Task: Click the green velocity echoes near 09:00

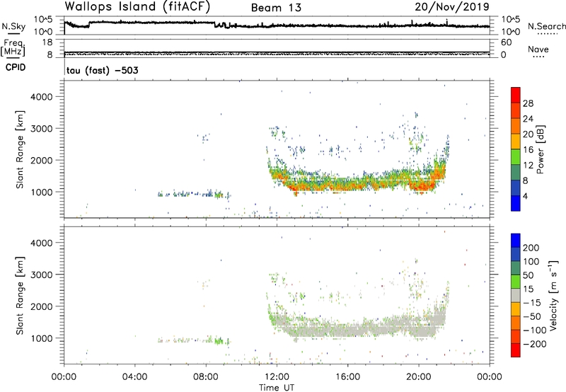Action: point(219,340)
